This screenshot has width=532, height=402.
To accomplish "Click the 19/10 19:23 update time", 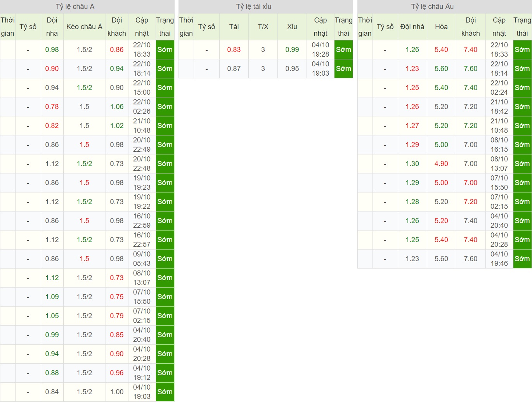I will pos(142,183).
